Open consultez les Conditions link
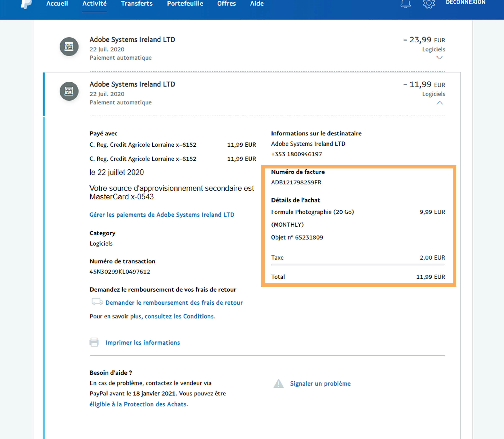The height and width of the screenshot is (439, 504). coord(179,316)
